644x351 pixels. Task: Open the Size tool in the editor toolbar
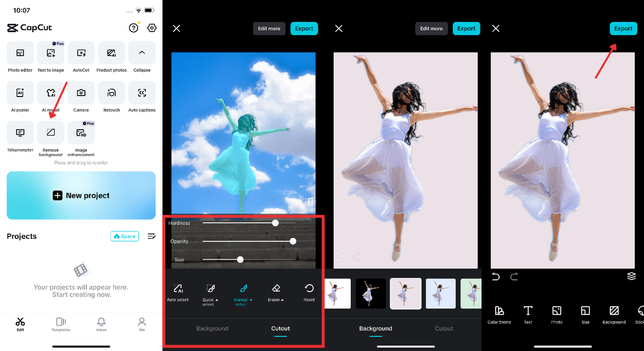coord(585,314)
